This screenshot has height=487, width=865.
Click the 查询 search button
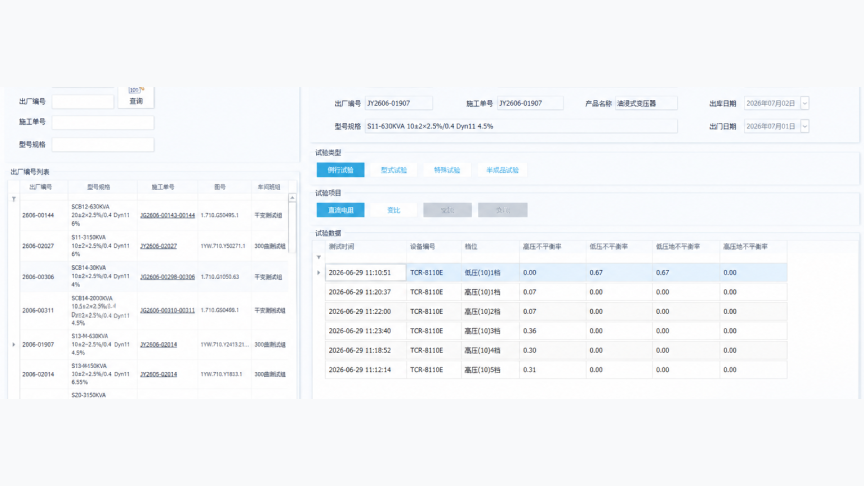click(136, 100)
